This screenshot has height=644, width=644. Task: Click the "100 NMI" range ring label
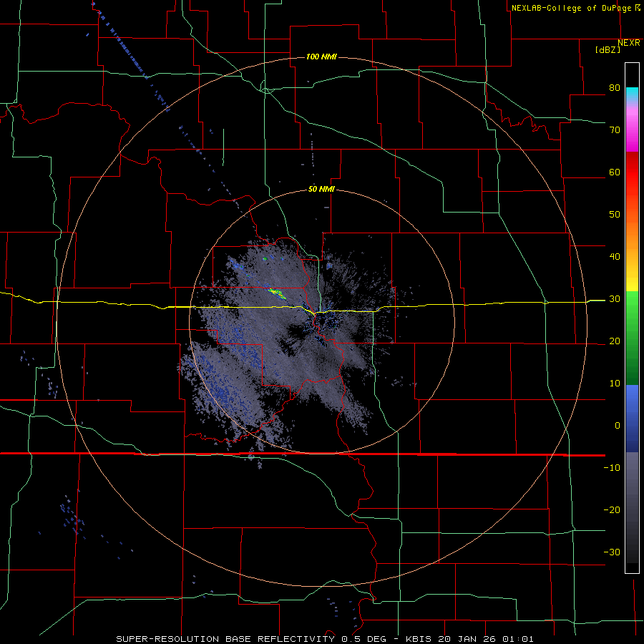pyautogui.click(x=321, y=57)
